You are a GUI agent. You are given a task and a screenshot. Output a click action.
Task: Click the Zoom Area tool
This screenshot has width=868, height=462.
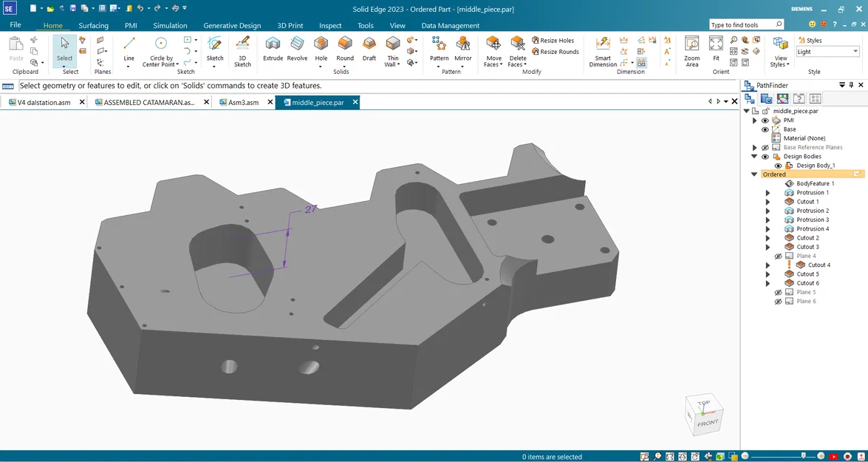pyautogui.click(x=692, y=52)
